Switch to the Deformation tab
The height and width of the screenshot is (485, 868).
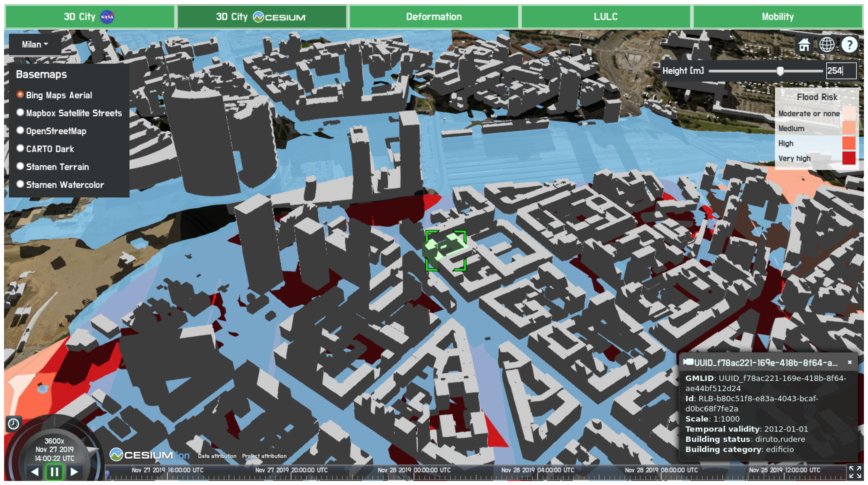click(x=434, y=16)
